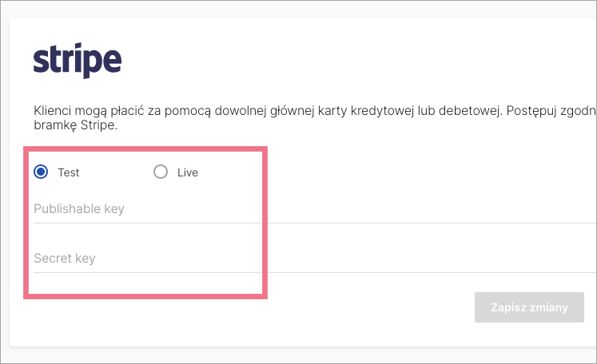Focus the Publishable key text box
Viewport: 597px width, 364px height.
pos(312,209)
